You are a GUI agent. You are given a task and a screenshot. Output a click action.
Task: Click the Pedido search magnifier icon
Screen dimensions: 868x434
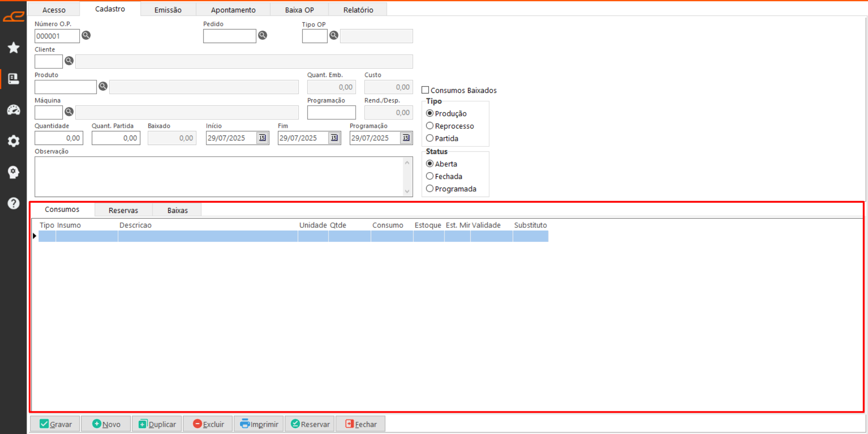pyautogui.click(x=262, y=35)
